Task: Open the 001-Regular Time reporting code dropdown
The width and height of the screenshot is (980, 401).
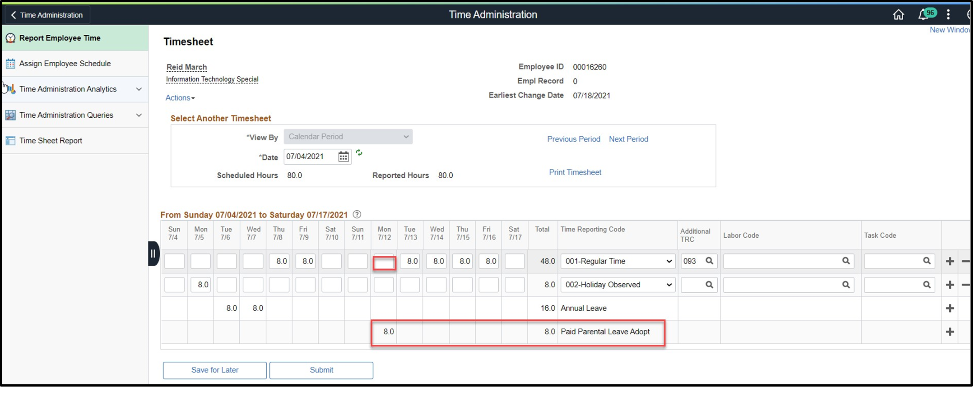Action: [x=618, y=261]
